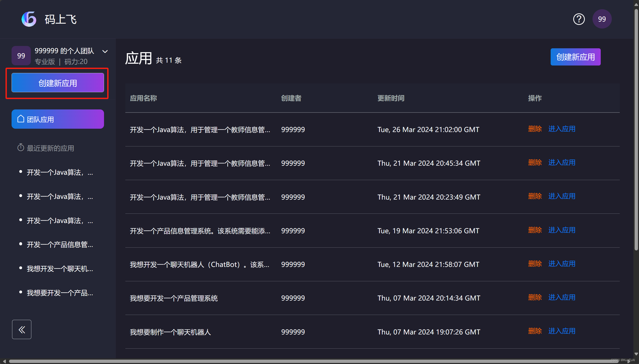This screenshot has height=364, width=639.
Task: Open recent item 我想要开发一个产品... in the sidebar
Action: (60, 293)
